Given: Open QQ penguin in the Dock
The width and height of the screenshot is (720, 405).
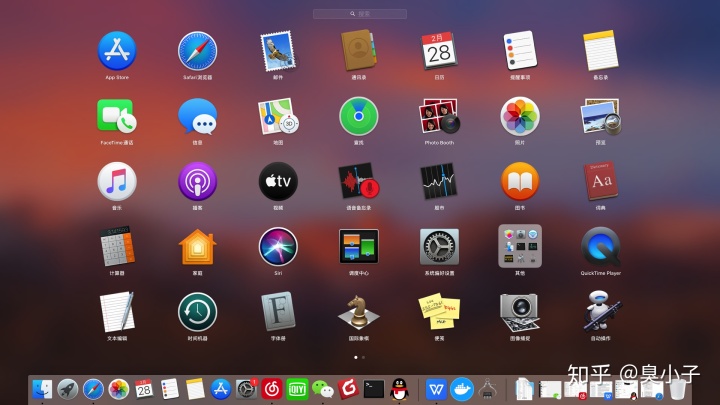Looking at the screenshot, I should click(399, 389).
